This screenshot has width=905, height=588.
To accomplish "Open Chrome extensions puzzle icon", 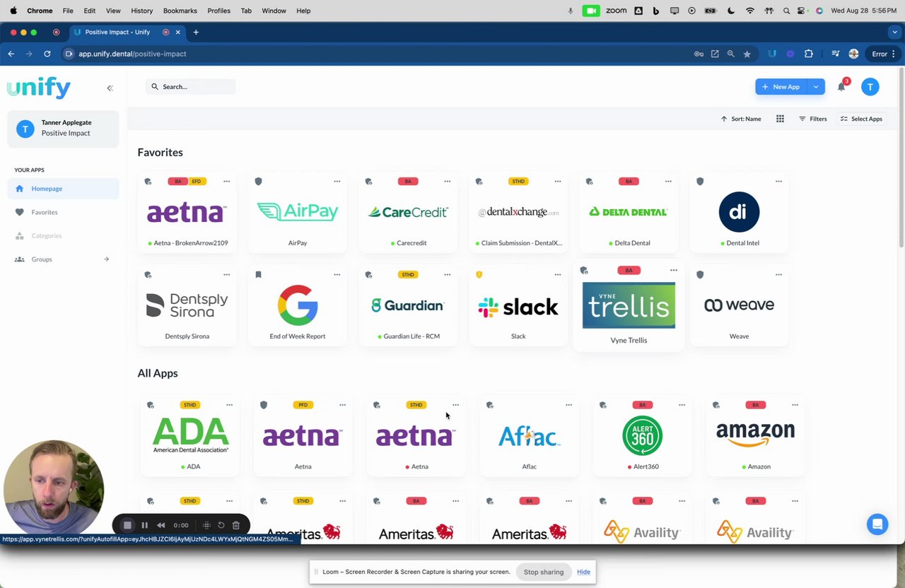I will pyautogui.click(x=808, y=54).
